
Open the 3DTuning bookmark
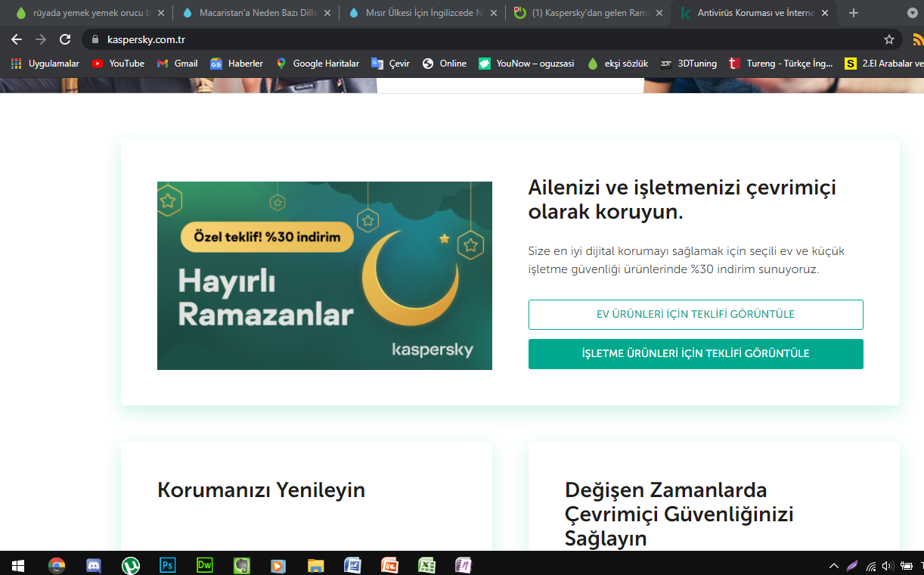point(688,64)
